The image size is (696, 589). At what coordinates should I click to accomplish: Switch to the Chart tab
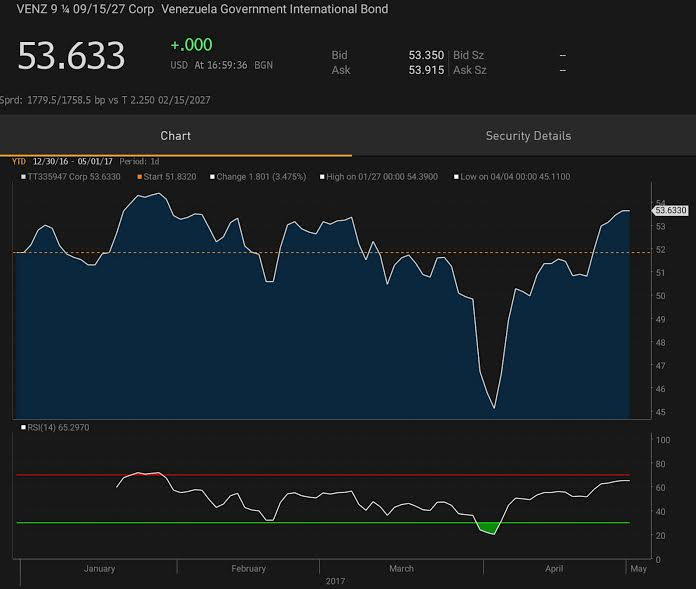point(176,136)
